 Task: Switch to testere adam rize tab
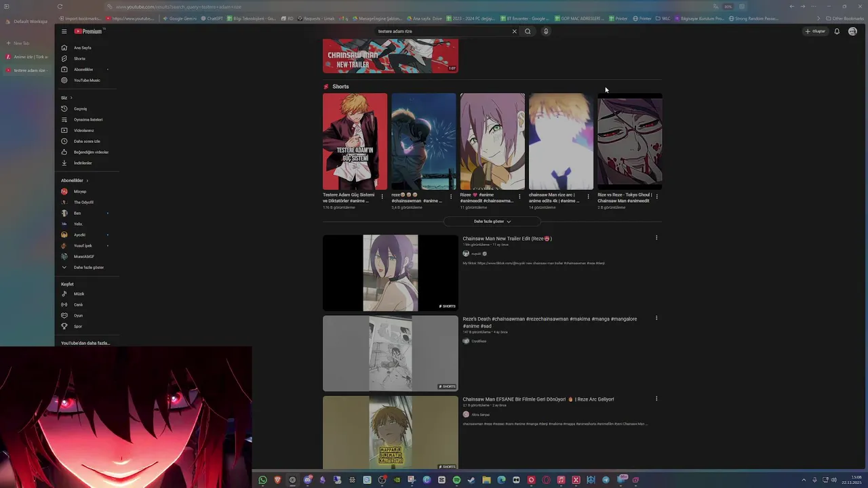[x=27, y=70]
